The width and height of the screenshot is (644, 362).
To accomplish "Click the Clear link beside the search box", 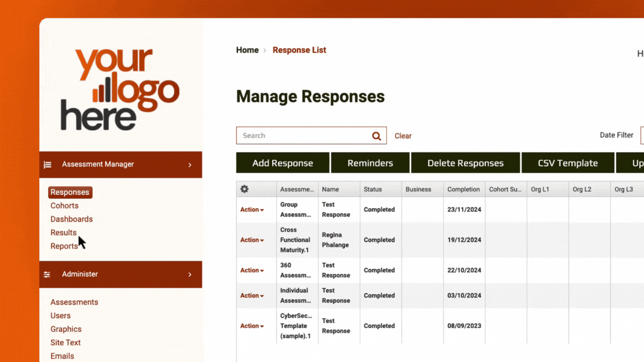I will pyautogui.click(x=403, y=135).
